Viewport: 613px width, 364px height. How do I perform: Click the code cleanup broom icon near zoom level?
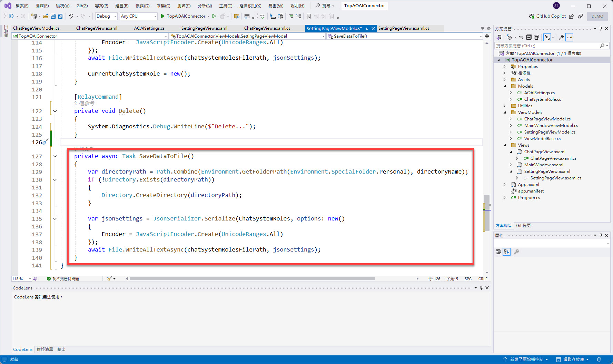109,279
